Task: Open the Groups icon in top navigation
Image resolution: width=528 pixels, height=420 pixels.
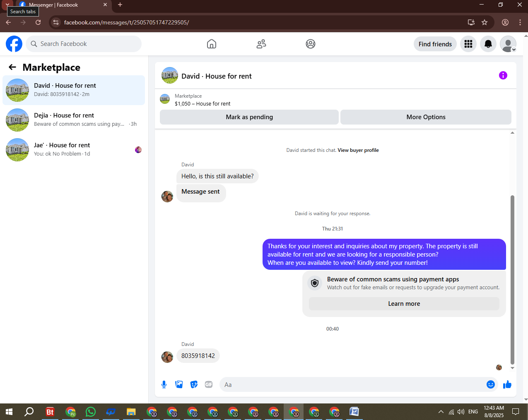Action: coord(311,44)
